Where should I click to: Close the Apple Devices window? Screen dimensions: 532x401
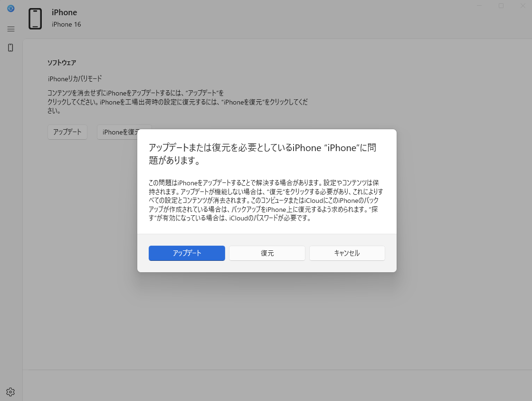point(522,6)
